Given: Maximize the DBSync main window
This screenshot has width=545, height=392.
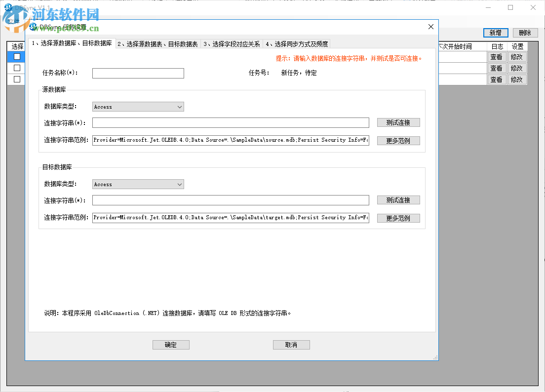Looking at the screenshot, I should tap(510, 7).
